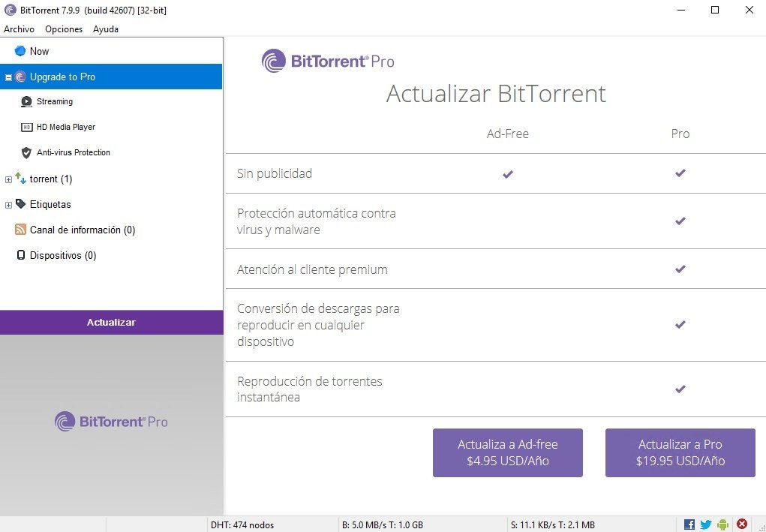Expand the Etiquetas tree node
This screenshot has width=766, height=532.
pyautogui.click(x=8, y=205)
